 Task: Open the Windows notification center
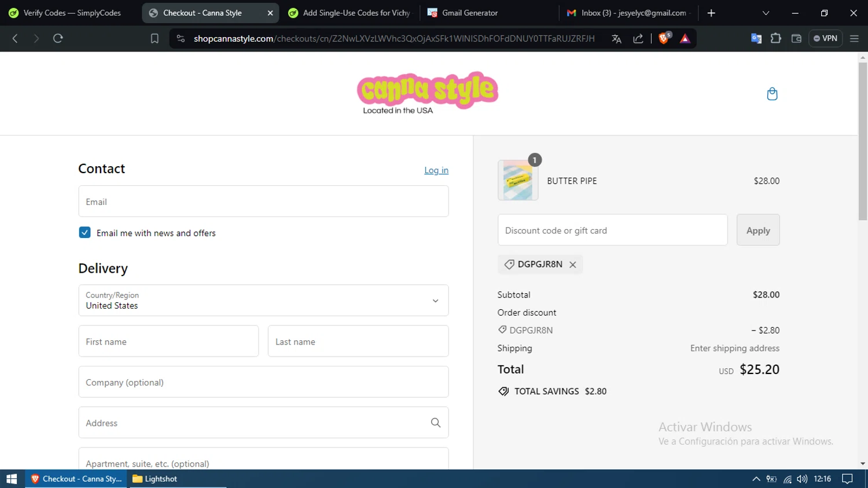pyautogui.click(x=847, y=479)
